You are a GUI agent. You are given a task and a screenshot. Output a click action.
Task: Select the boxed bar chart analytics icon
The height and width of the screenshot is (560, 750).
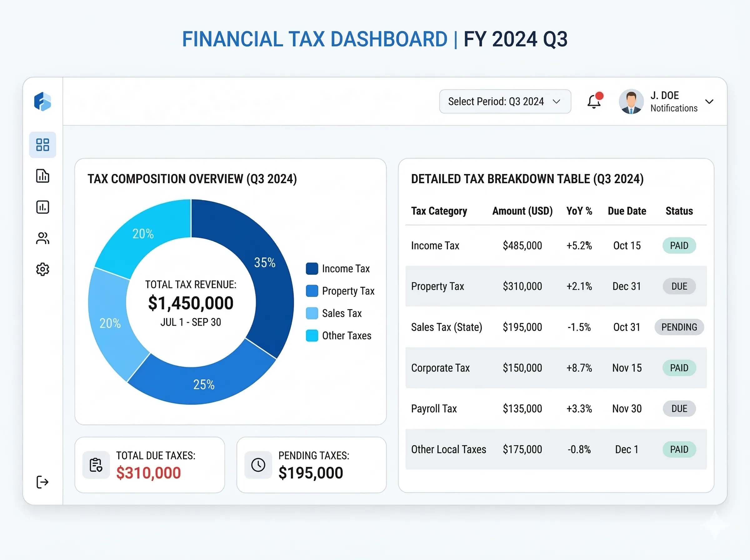[43, 207]
